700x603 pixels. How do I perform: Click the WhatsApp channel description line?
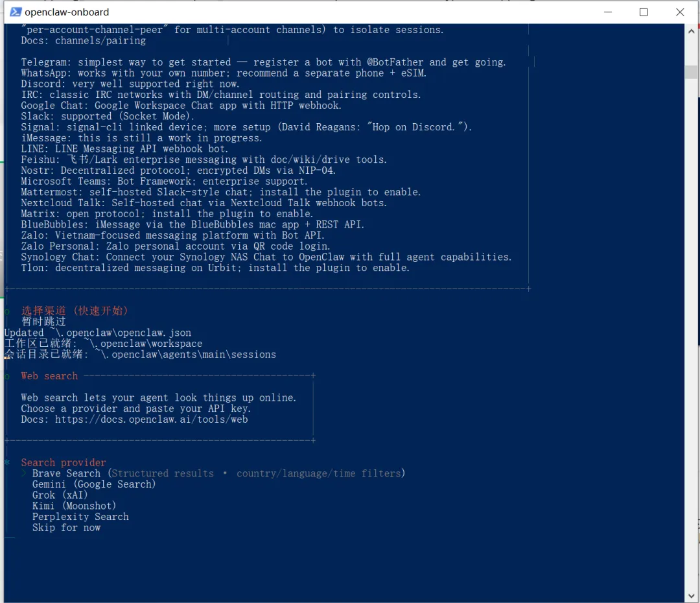click(224, 73)
